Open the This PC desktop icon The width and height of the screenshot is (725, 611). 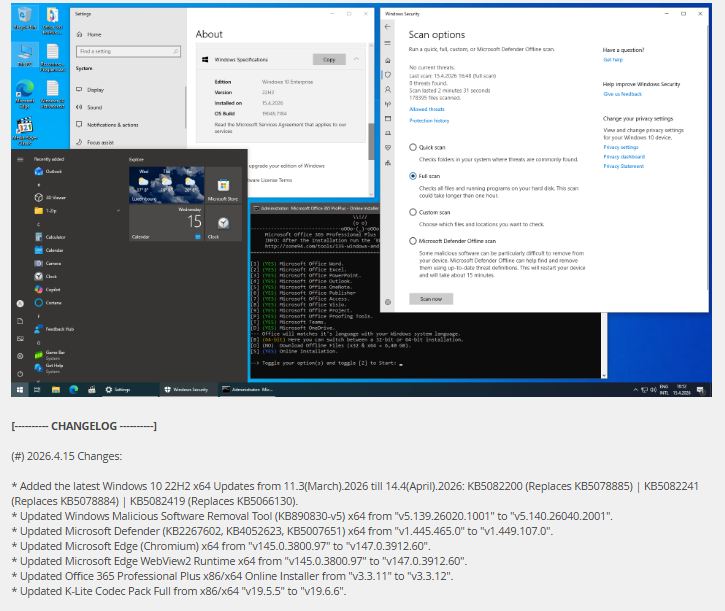(x=25, y=55)
